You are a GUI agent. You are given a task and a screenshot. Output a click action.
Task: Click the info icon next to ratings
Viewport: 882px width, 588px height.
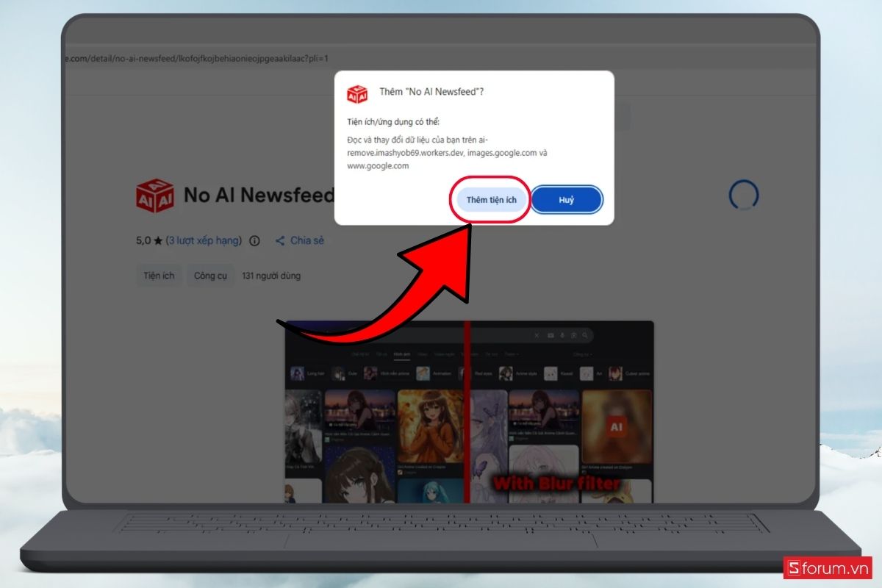click(254, 240)
